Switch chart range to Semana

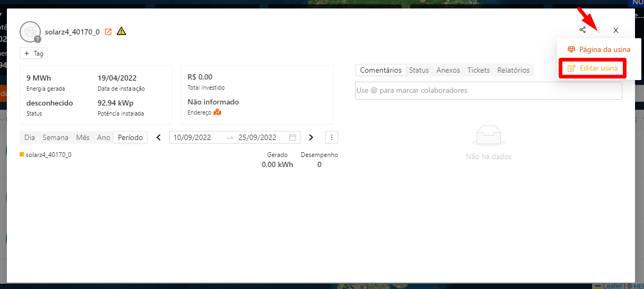point(56,137)
